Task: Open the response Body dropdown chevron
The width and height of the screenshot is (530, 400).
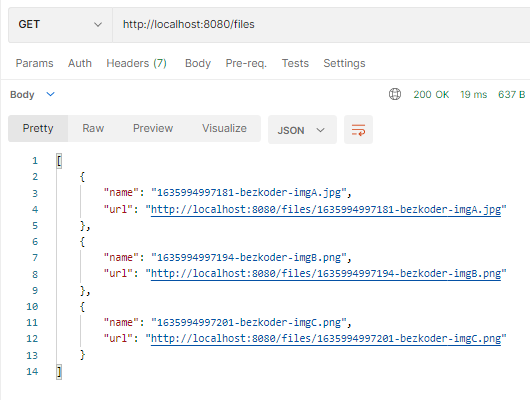Action: click(50, 94)
